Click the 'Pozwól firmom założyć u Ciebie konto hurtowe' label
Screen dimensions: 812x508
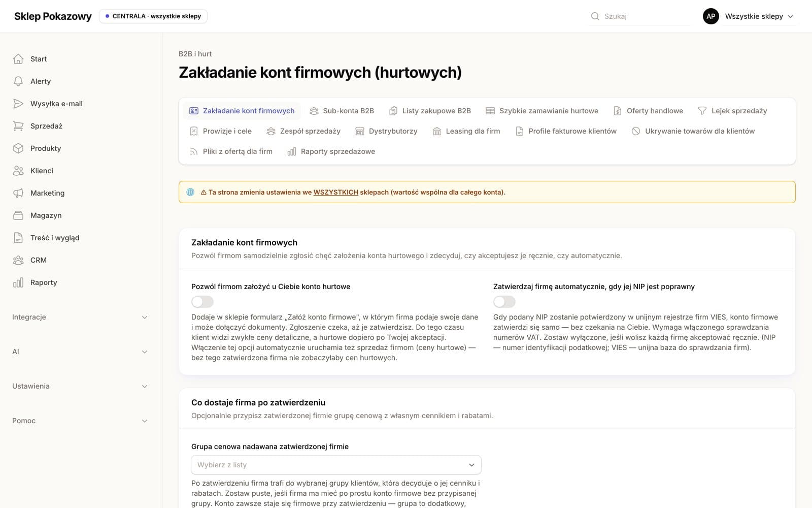pyautogui.click(x=270, y=287)
